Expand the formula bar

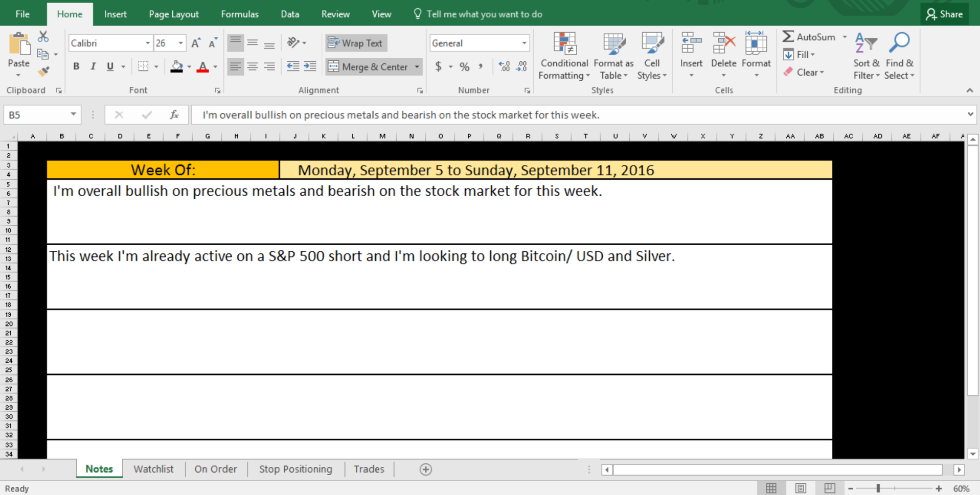coord(970,114)
